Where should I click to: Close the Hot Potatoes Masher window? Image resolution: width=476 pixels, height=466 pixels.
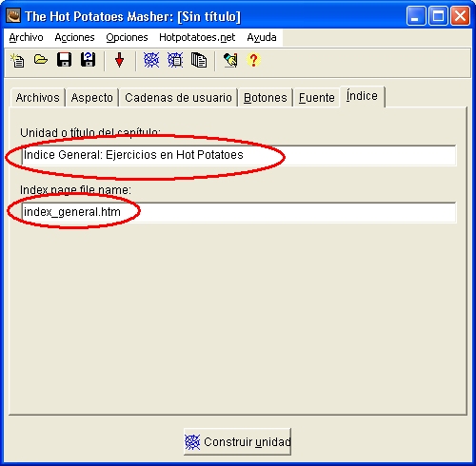pyautogui.click(x=461, y=16)
